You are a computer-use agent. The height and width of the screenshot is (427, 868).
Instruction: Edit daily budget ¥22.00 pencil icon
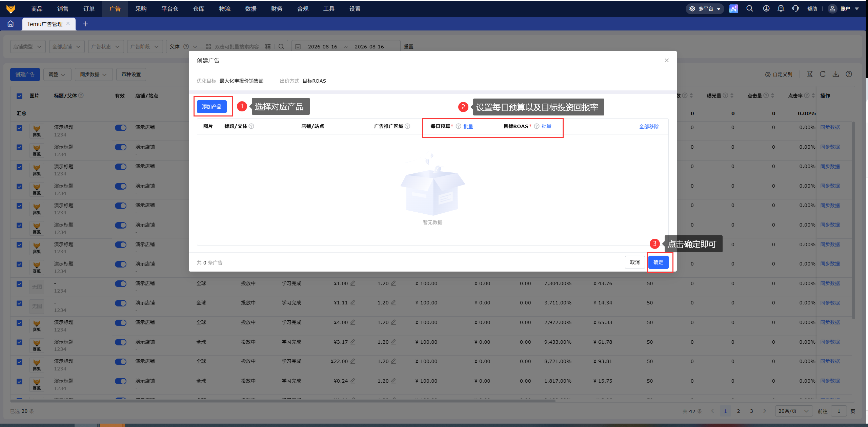tap(353, 361)
